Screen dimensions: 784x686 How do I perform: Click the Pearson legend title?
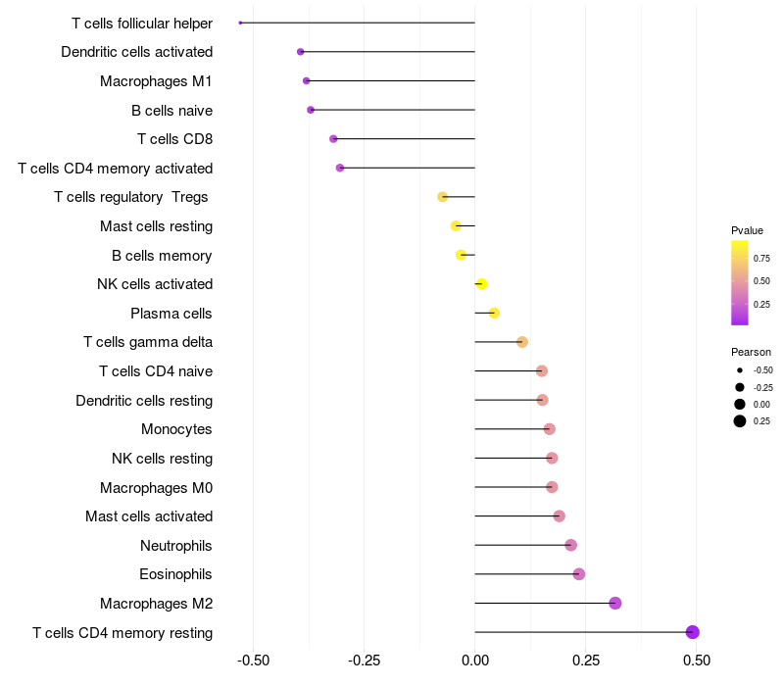[751, 352]
